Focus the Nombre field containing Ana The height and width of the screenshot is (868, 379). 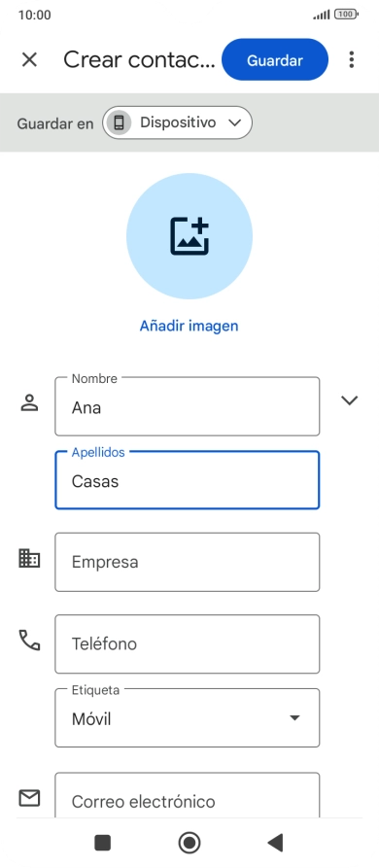click(187, 406)
